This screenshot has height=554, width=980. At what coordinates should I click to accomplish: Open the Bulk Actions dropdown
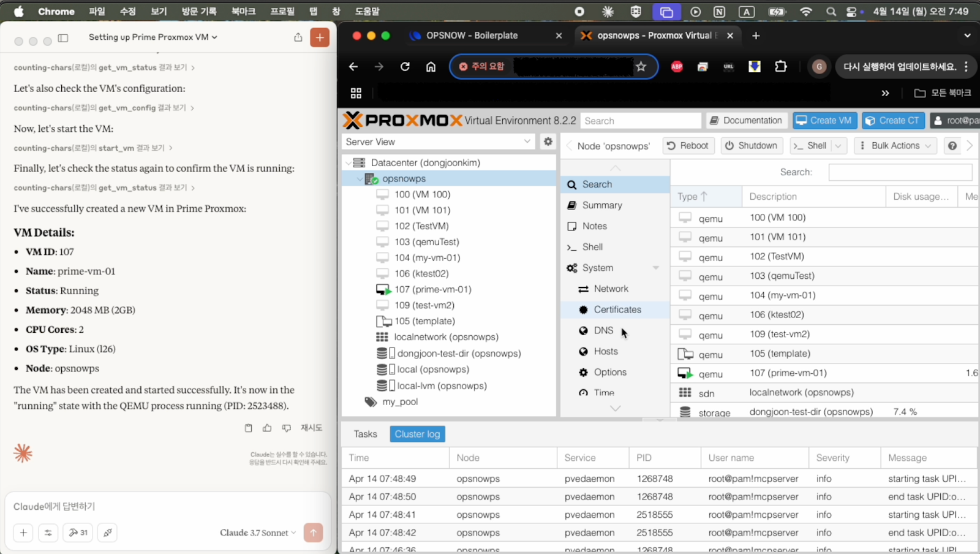896,146
